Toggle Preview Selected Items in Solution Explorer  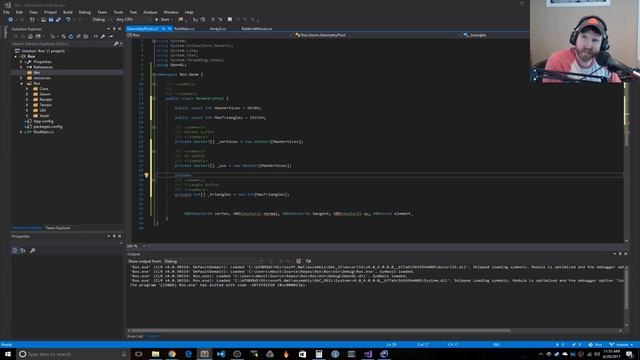click(x=111, y=36)
